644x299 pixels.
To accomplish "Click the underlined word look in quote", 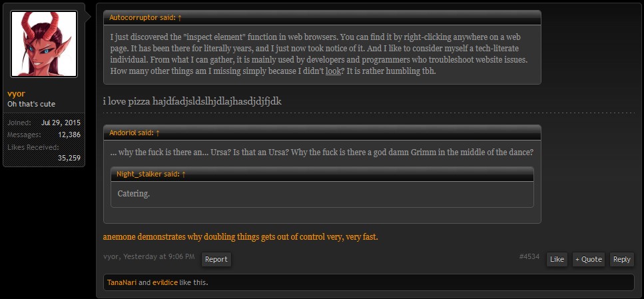I will tap(333, 71).
